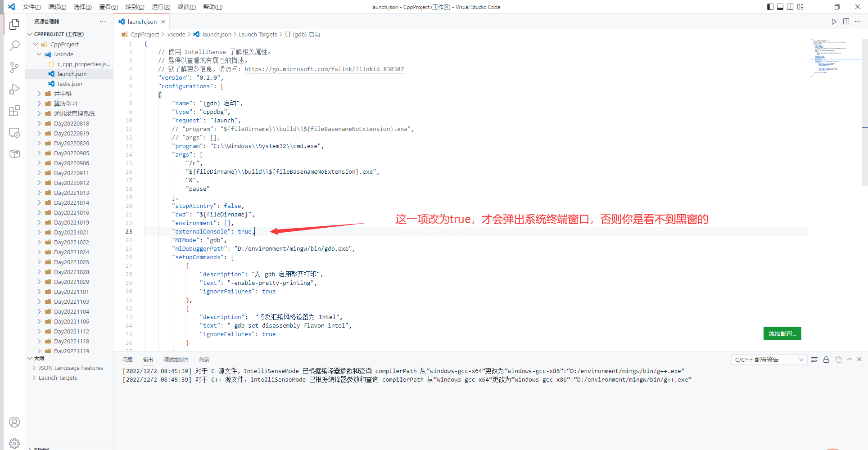Open the 文件(F) menu
The width and height of the screenshot is (868, 450).
pos(32,7)
